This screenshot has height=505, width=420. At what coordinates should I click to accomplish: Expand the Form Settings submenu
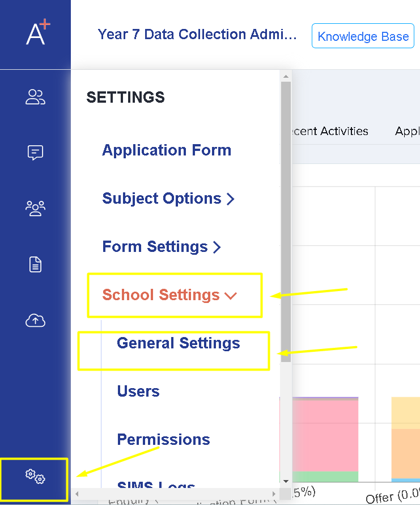click(162, 247)
